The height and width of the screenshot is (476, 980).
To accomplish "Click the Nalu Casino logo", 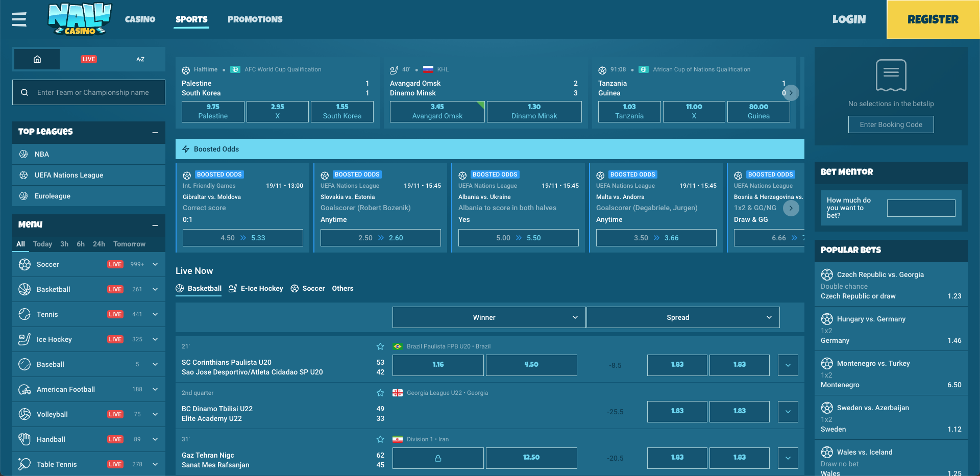I will pos(79,19).
